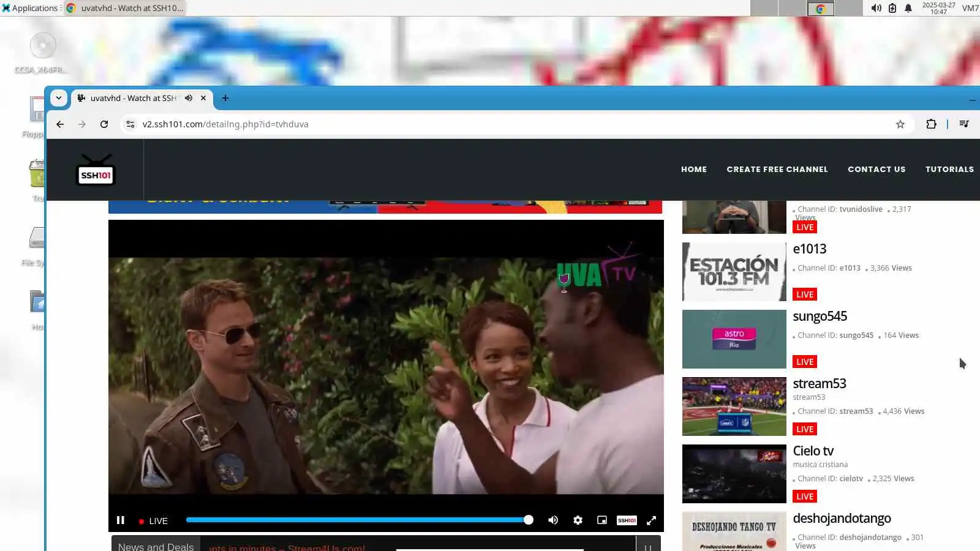Click the 'Channel ID: cielotv' text
980x551 pixels.
tap(830, 479)
